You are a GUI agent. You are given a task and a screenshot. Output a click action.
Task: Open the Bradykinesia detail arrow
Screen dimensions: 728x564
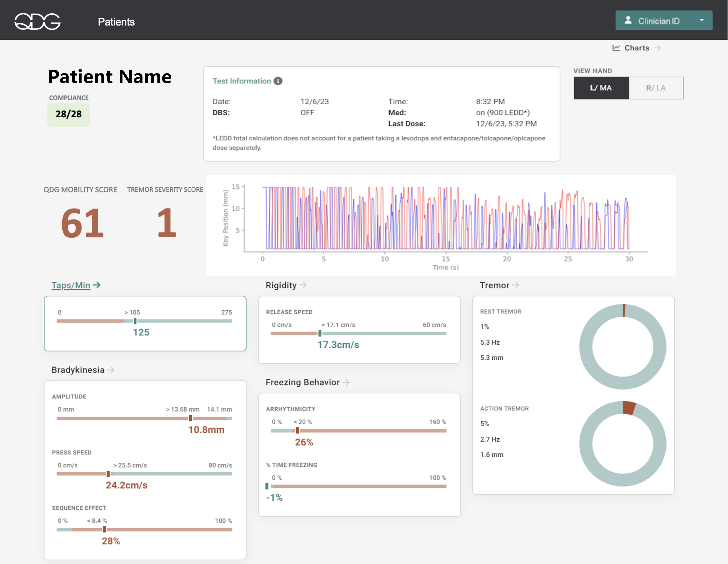[x=111, y=370]
